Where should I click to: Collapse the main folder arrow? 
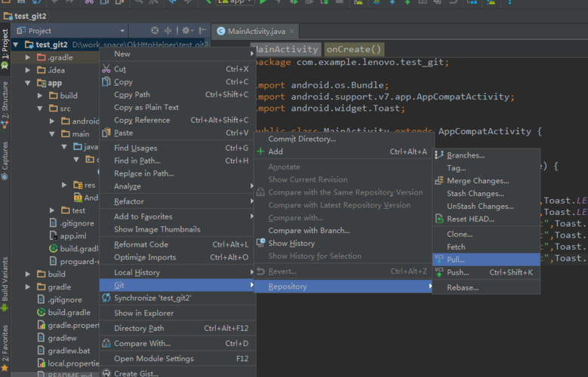tap(52, 134)
